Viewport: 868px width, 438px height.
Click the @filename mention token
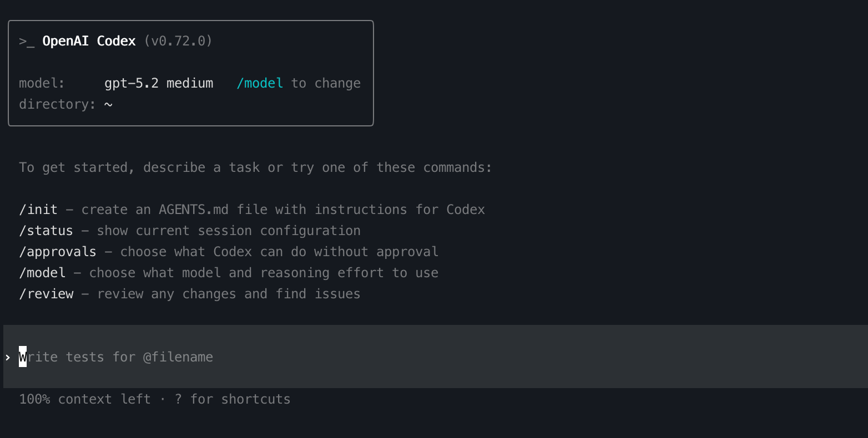pyautogui.click(x=178, y=357)
